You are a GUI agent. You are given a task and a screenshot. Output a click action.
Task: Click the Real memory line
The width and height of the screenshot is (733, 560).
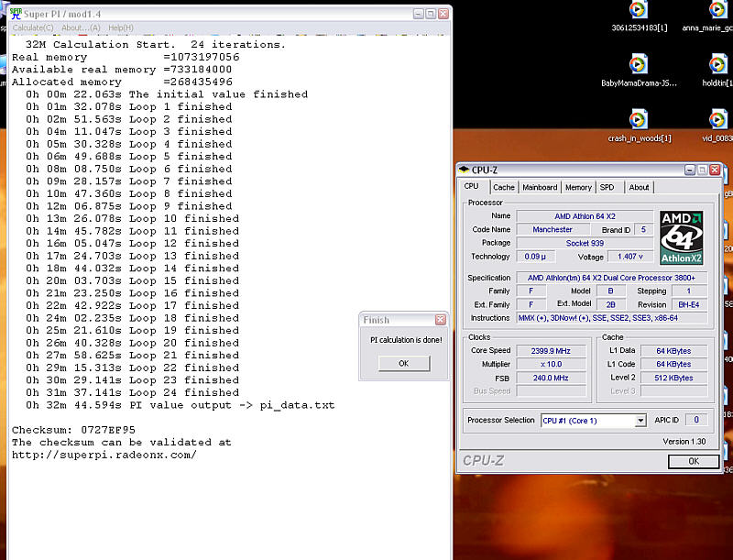point(126,57)
